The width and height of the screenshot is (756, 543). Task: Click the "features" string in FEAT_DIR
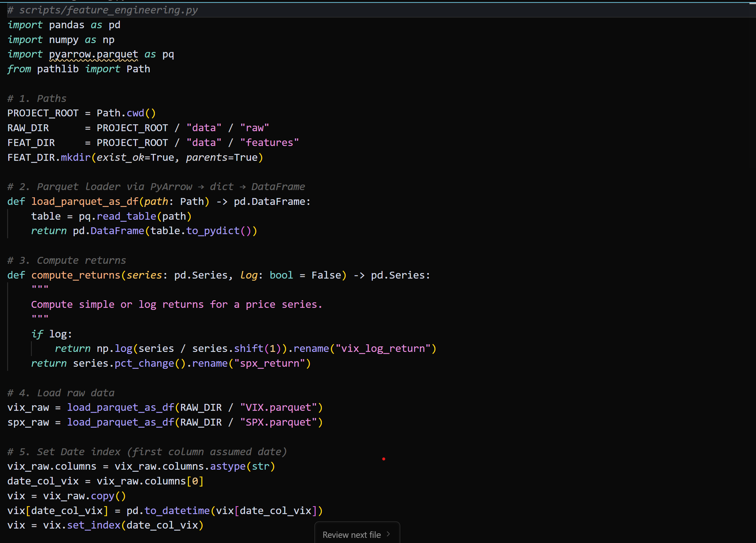tap(270, 143)
